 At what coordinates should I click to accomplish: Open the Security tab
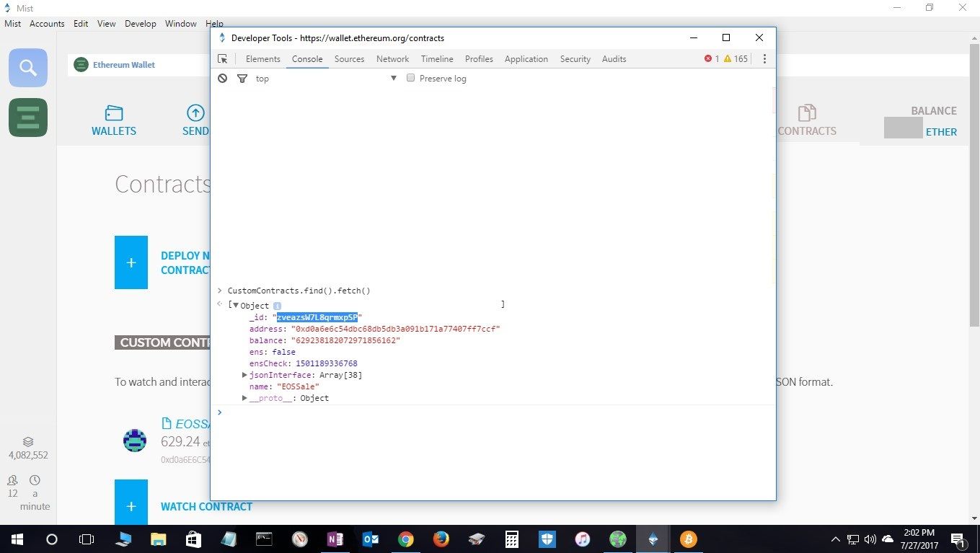click(x=575, y=59)
